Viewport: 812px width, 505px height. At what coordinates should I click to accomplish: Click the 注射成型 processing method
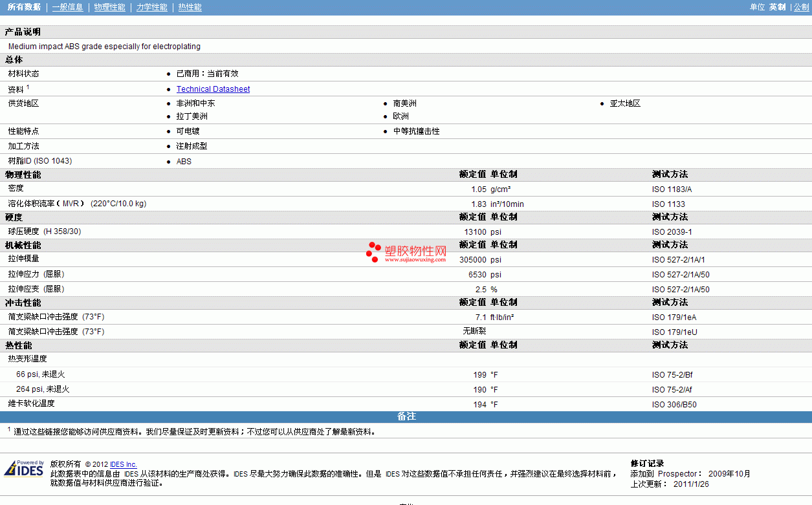[192, 146]
